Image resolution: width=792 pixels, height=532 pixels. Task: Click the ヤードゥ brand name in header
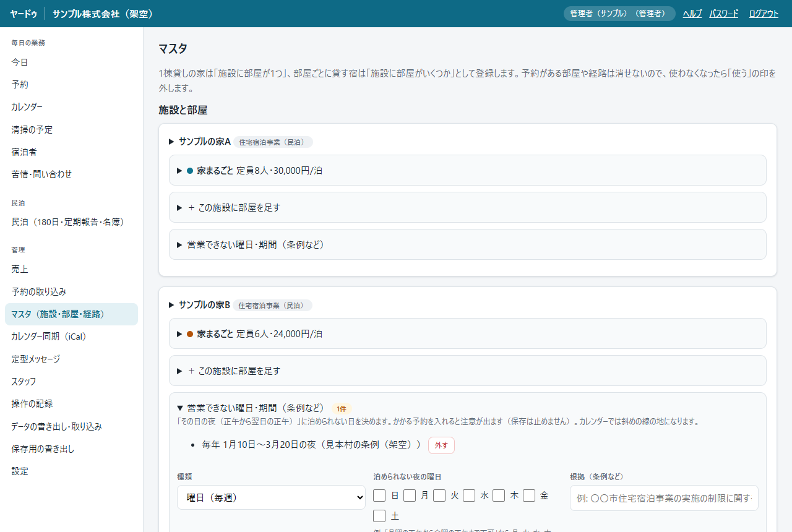pyautogui.click(x=24, y=14)
